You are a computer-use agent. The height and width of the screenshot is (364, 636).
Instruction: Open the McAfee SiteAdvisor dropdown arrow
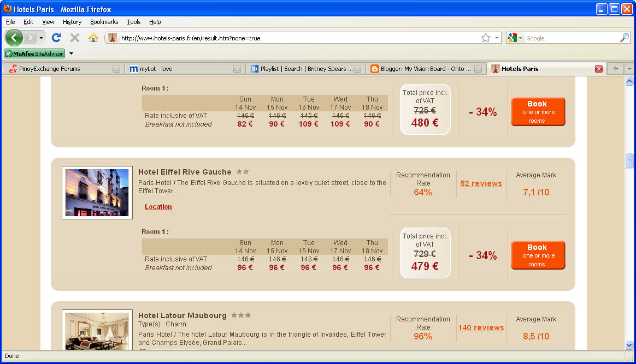tap(71, 53)
